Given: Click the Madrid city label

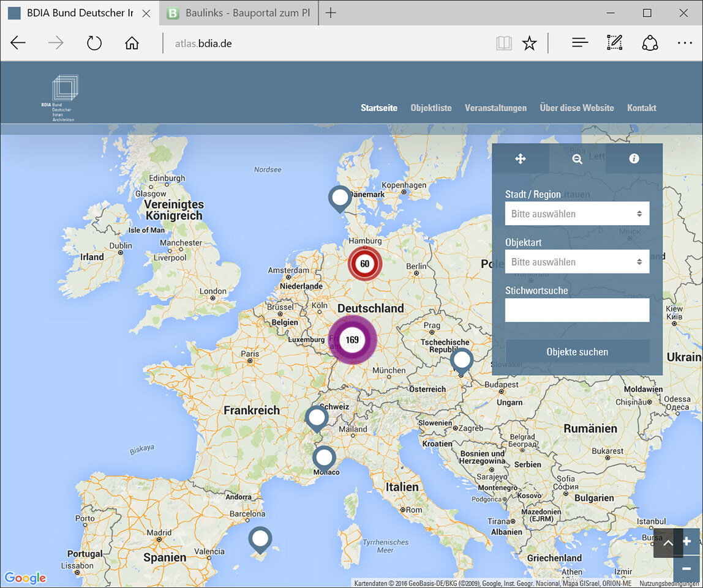Looking at the screenshot, I should [159, 532].
